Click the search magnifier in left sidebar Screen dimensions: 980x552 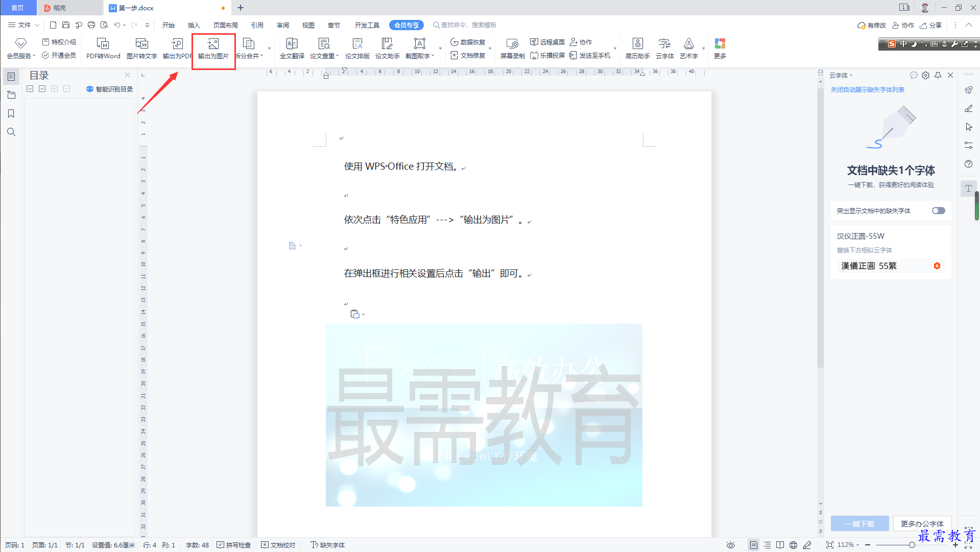[x=11, y=132]
